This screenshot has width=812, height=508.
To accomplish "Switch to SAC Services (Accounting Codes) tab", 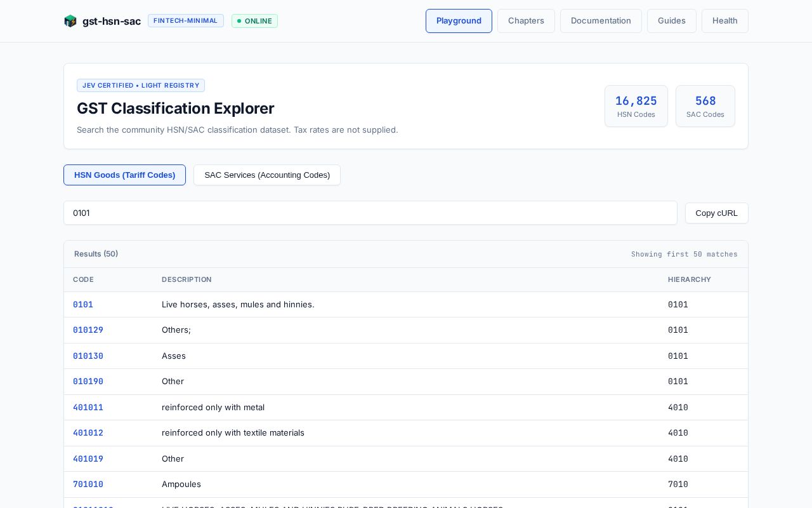I will pyautogui.click(x=267, y=175).
